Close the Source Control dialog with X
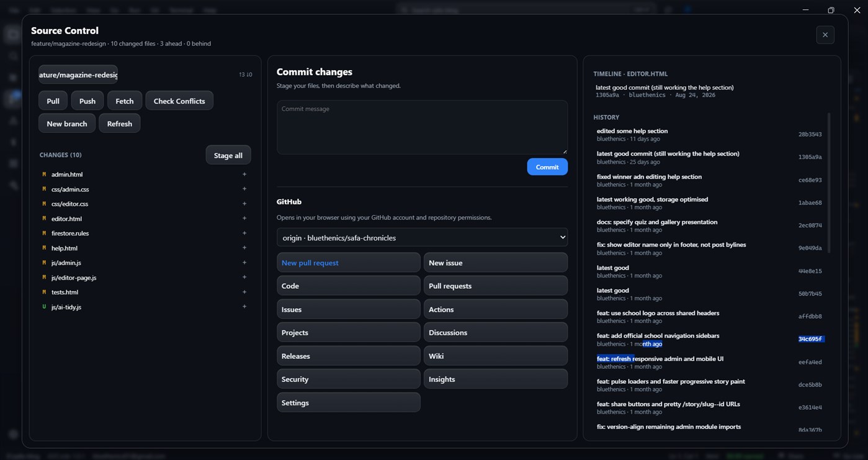 825,35
